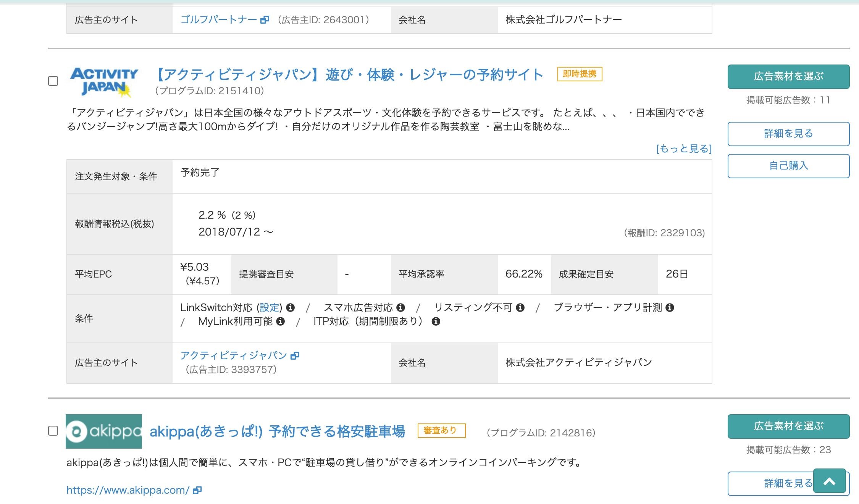This screenshot has width=859, height=504.
Task: Click the akippa logo image
Action: (104, 431)
